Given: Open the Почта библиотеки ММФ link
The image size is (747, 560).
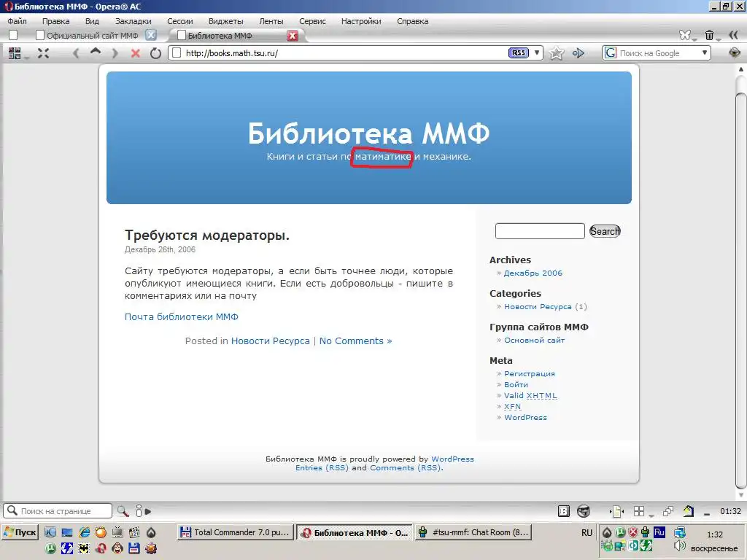Looking at the screenshot, I should 181,316.
